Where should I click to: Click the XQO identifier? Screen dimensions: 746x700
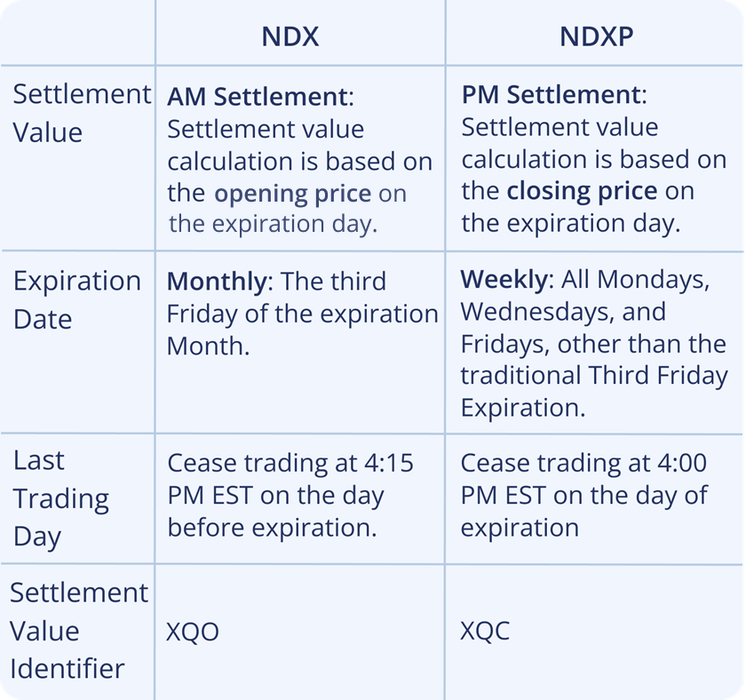pyautogui.click(x=193, y=632)
